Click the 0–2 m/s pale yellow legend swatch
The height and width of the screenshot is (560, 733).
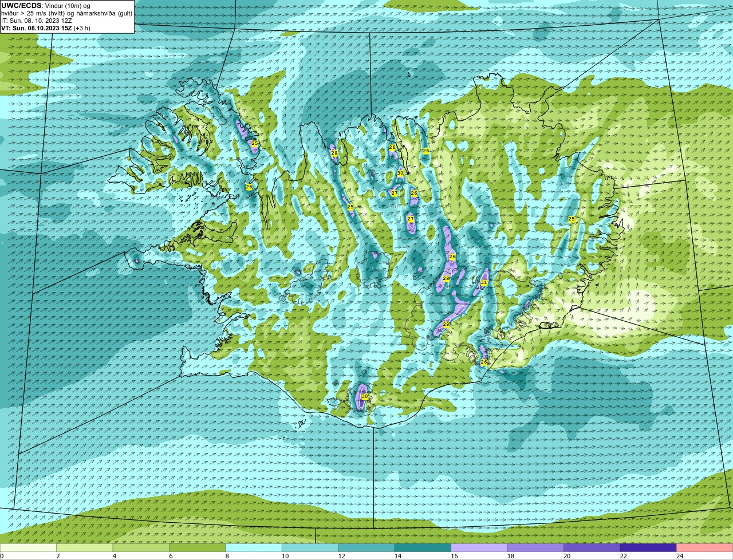tap(29, 548)
